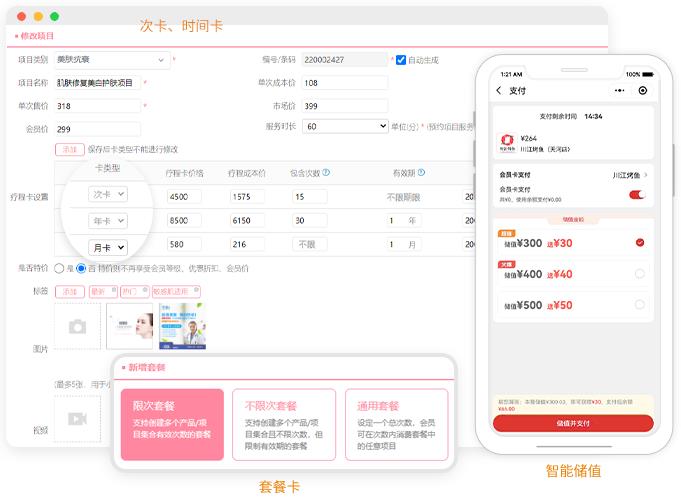Click the video camera upload placeholder
Image resolution: width=681 pixels, height=502 pixels.
click(x=77, y=419)
